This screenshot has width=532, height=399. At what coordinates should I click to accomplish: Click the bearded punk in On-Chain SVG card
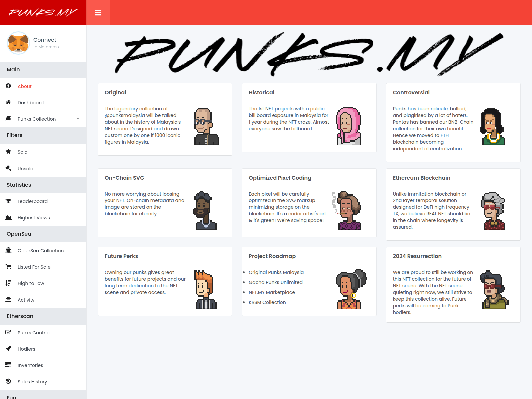pos(205,210)
